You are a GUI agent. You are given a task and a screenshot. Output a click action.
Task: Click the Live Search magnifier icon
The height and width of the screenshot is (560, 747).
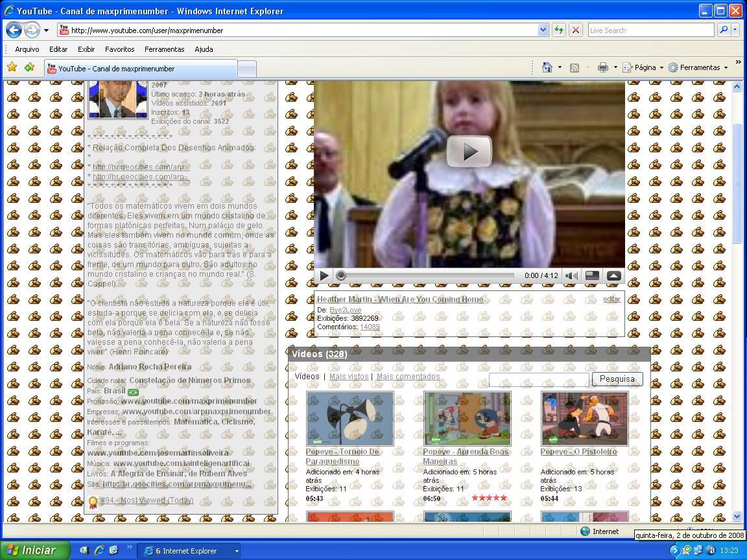tap(724, 30)
